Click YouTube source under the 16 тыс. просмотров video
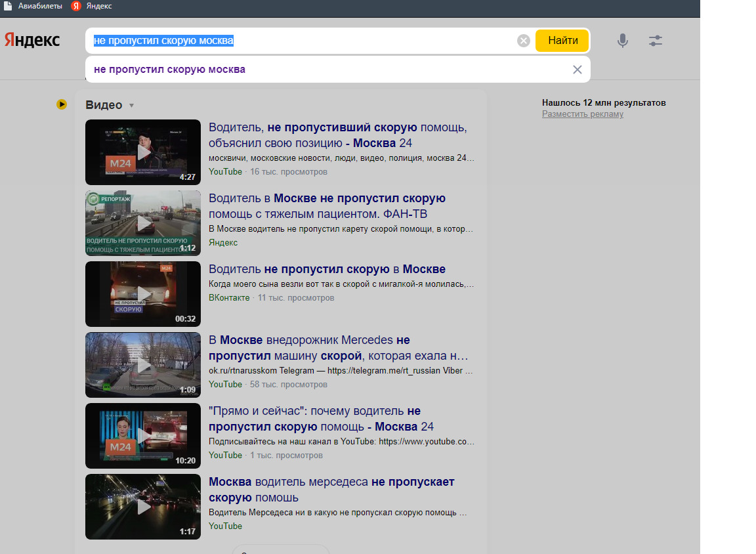 click(x=225, y=172)
